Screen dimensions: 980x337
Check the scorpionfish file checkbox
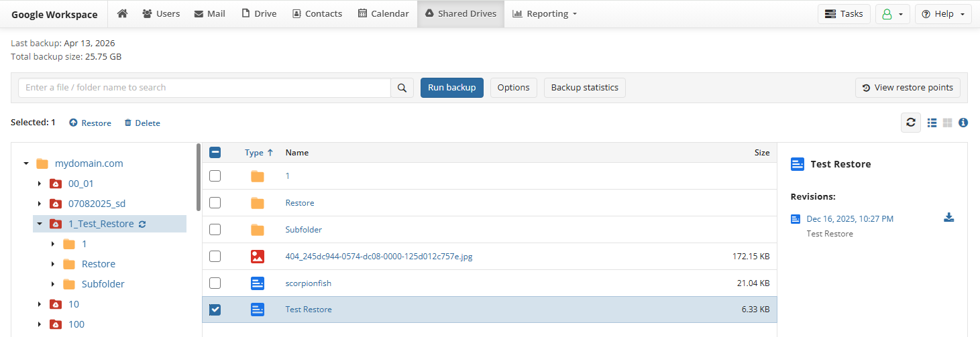(215, 283)
